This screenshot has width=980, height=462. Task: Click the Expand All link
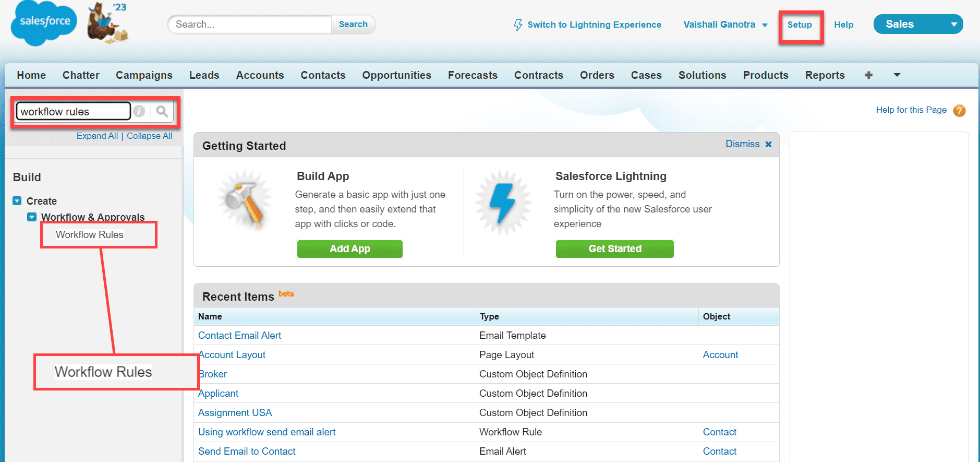tap(97, 136)
